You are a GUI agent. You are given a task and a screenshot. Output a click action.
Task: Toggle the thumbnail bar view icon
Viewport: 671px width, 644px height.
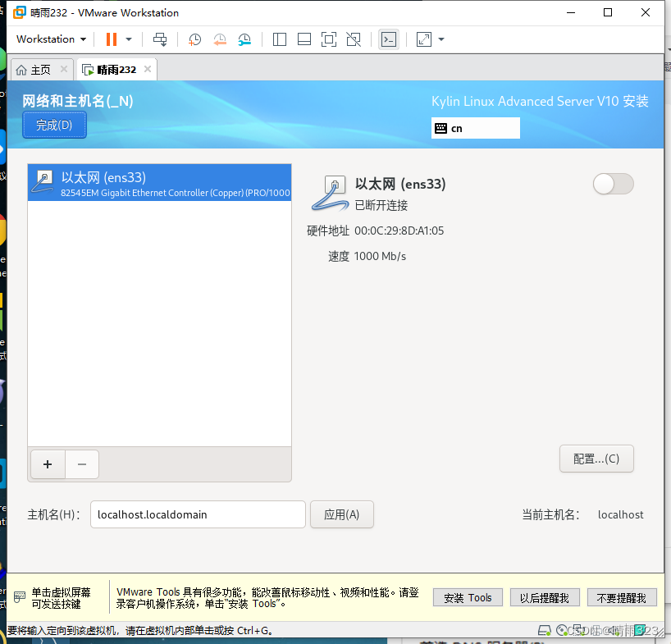click(304, 39)
